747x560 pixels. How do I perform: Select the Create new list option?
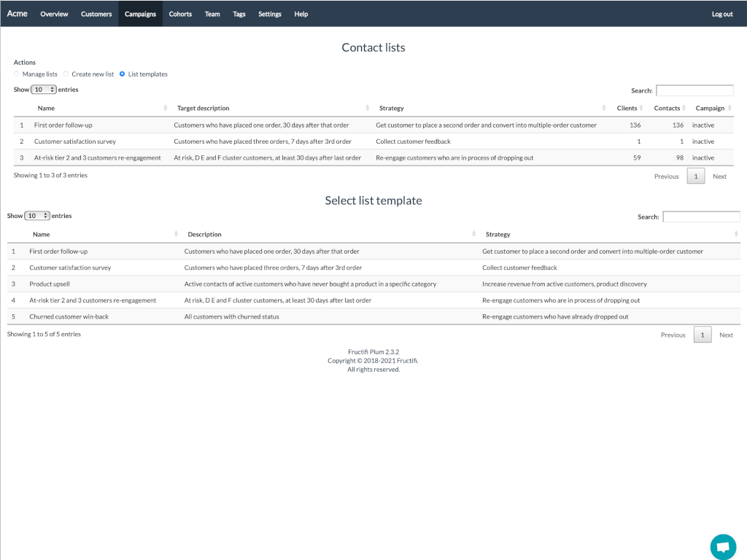pos(66,74)
